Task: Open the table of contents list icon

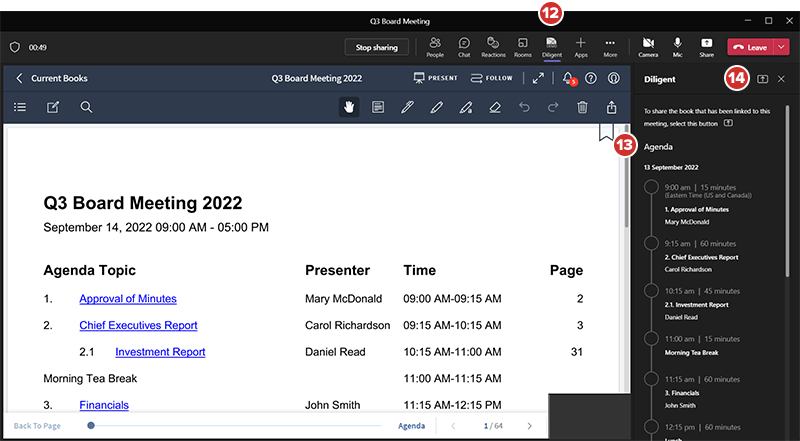Action: tap(20, 107)
